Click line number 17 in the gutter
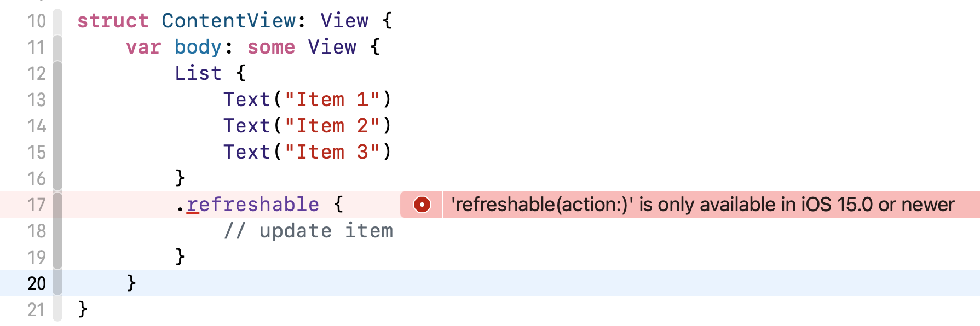The height and width of the screenshot is (326, 980). [37, 205]
